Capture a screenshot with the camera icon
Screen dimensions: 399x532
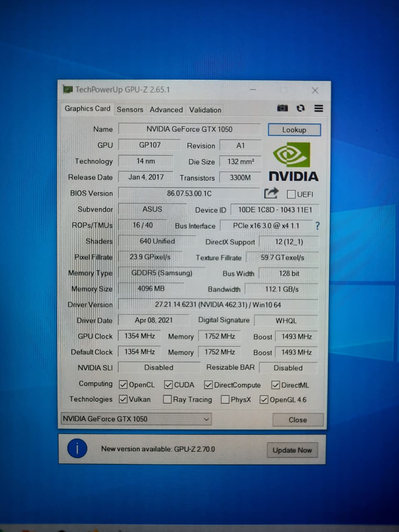click(x=282, y=108)
